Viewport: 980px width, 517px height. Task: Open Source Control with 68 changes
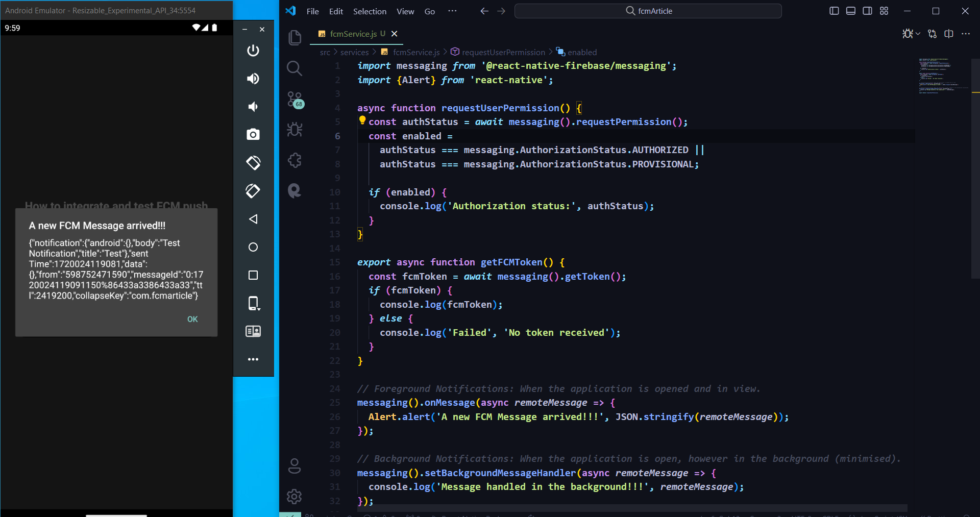[295, 100]
